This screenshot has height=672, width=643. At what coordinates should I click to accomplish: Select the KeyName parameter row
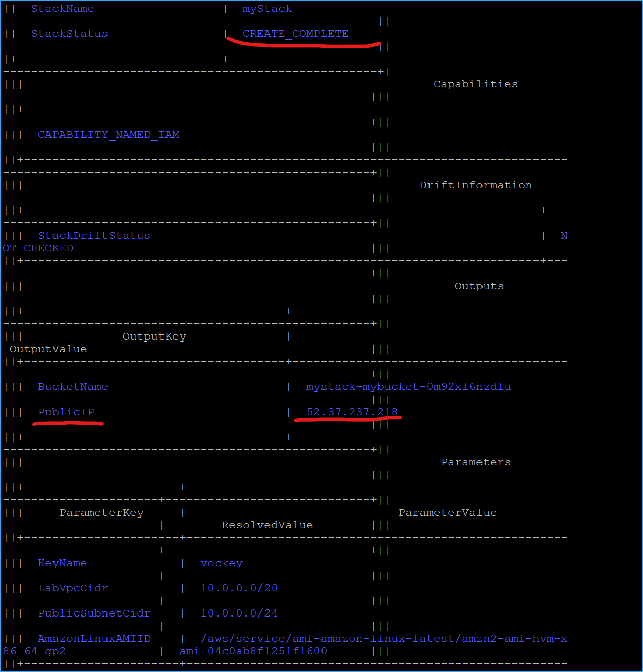click(62, 563)
